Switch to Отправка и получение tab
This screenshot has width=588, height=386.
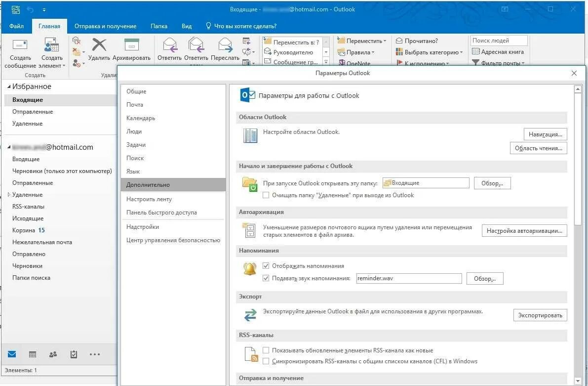[x=105, y=26]
